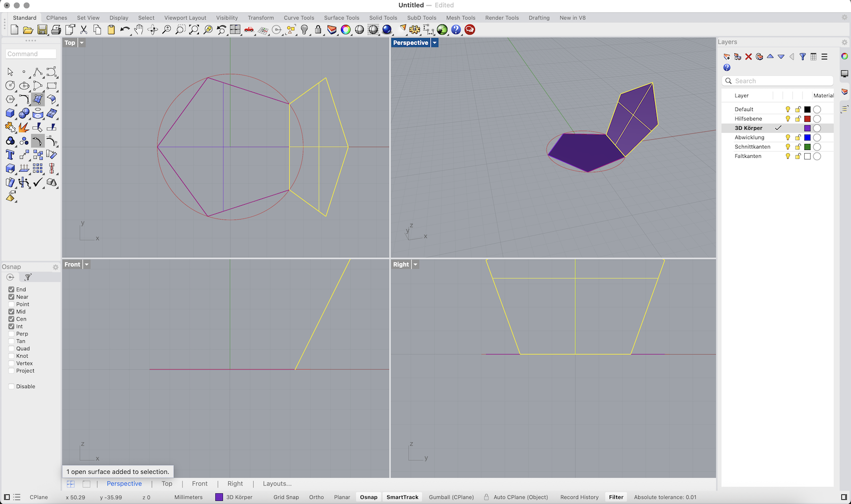
Task: Click the blue Render sphere icon
Action: pos(387,30)
